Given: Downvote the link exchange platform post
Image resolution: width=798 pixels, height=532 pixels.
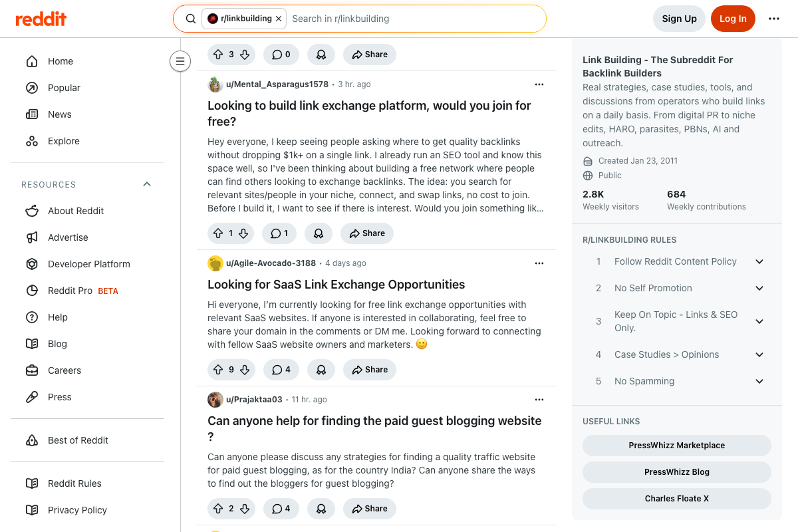Looking at the screenshot, I should pos(243,233).
